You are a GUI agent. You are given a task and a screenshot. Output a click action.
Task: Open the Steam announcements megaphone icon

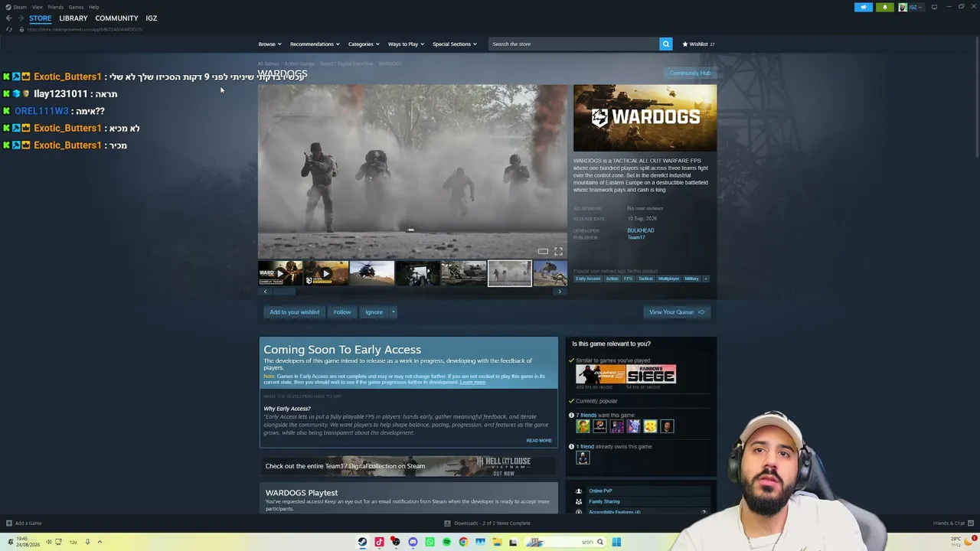pyautogui.click(x=863, y=7)
